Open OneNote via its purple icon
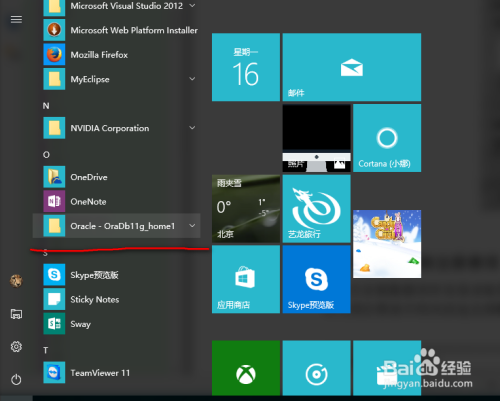500x401 pixels. [x=54, y=201]
